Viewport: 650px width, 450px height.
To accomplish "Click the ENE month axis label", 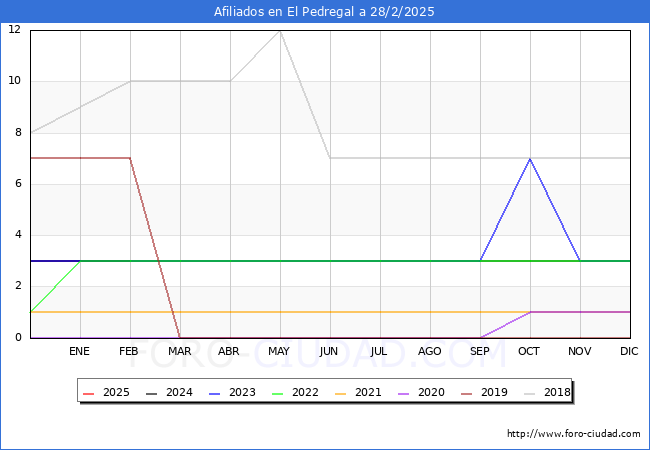I will point(79,351).
